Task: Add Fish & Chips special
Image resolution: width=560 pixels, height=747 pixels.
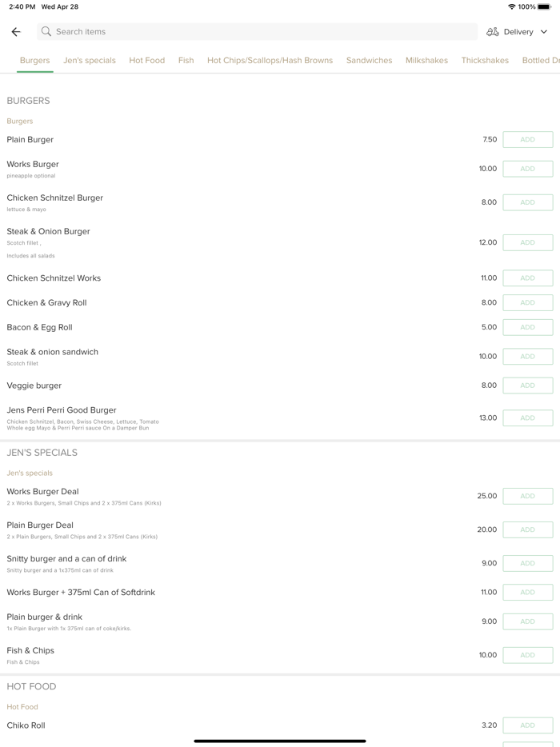Action: (527, 655)
